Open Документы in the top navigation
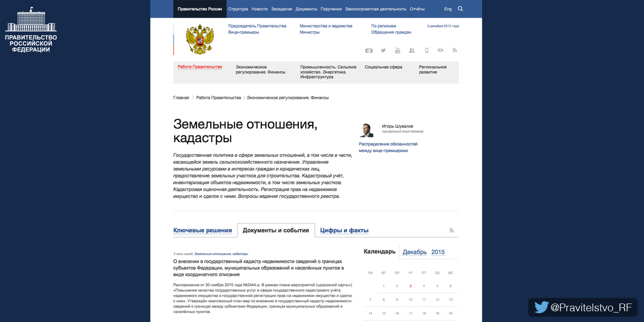The width and height of the screenshot is (644, 322). click(306, 9)
